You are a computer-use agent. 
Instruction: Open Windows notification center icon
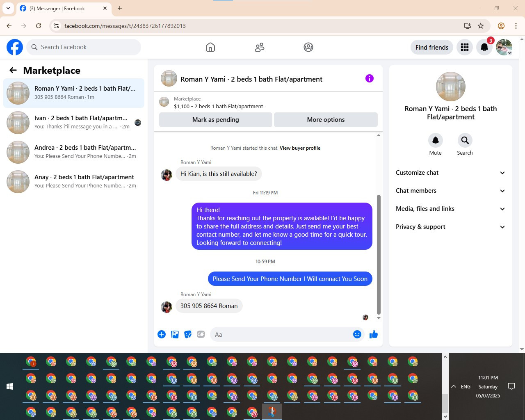click(x=511, y=386)
